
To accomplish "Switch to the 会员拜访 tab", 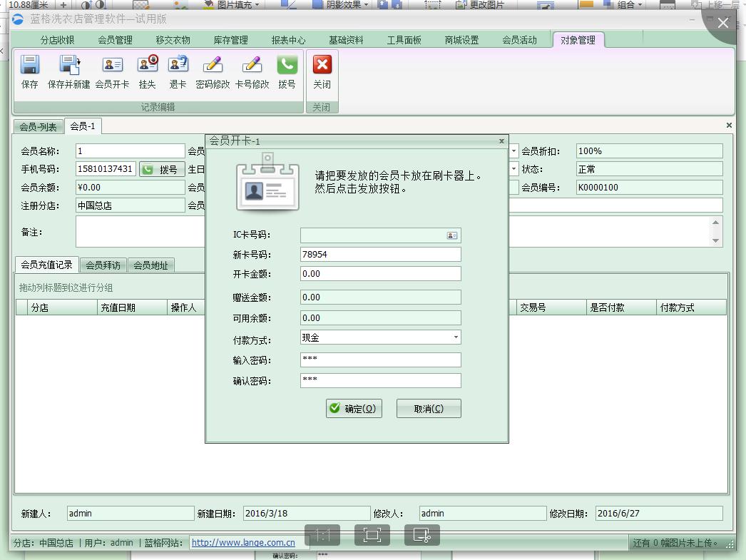I will point(103,265).
